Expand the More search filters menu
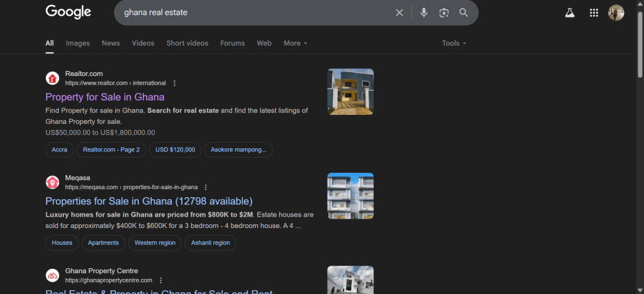 tap(296, 43)
